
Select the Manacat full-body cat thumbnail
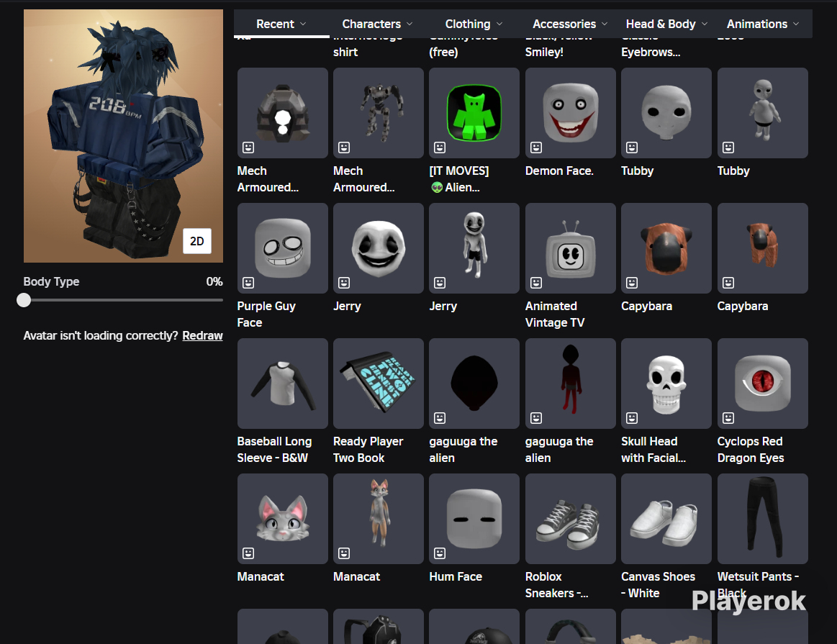pyautogui.click(x=379, y=519)
